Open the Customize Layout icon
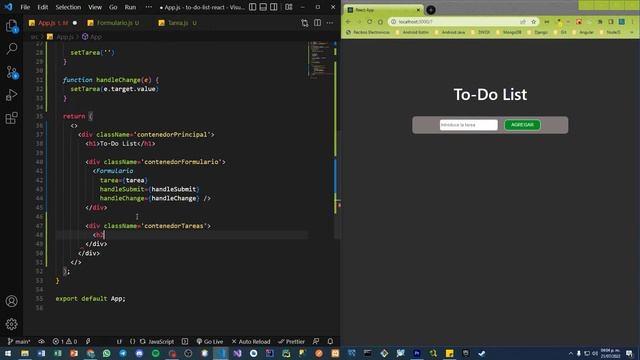Screen dimensions: 640x360 [x=289, y=7]
